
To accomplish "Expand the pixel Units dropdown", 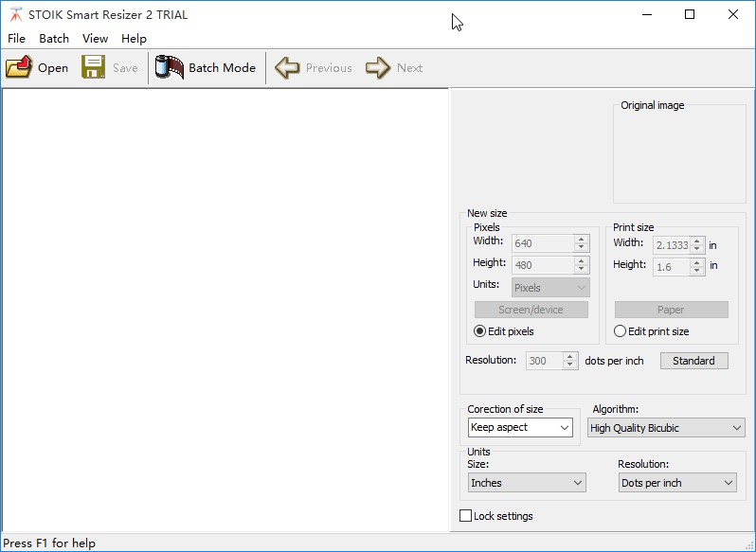I will 550,288.
